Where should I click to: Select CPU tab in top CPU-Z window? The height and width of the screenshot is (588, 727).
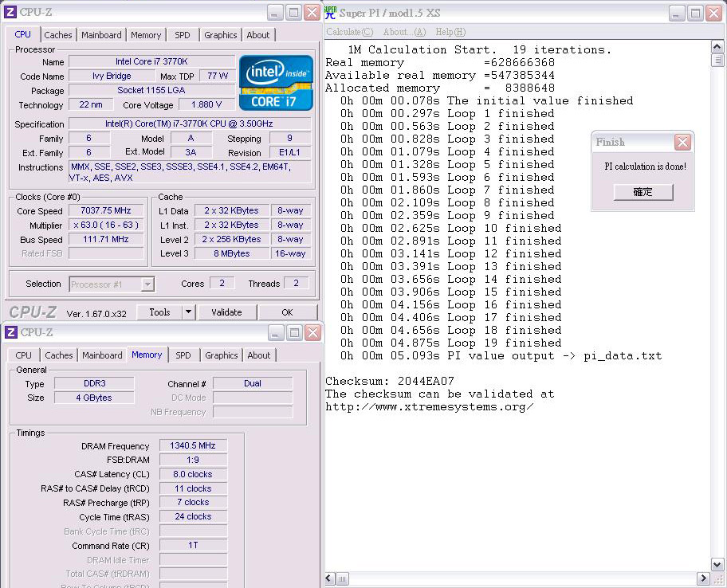tap(22, 34)
